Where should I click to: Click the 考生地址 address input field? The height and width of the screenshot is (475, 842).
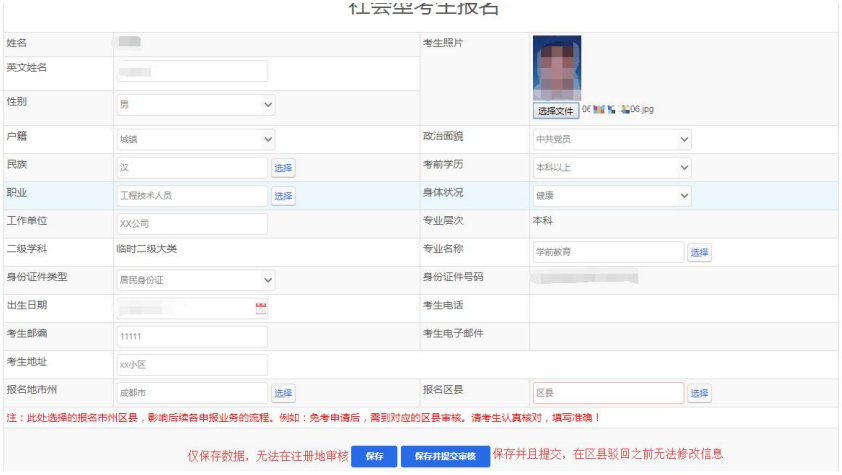(191, 365)
